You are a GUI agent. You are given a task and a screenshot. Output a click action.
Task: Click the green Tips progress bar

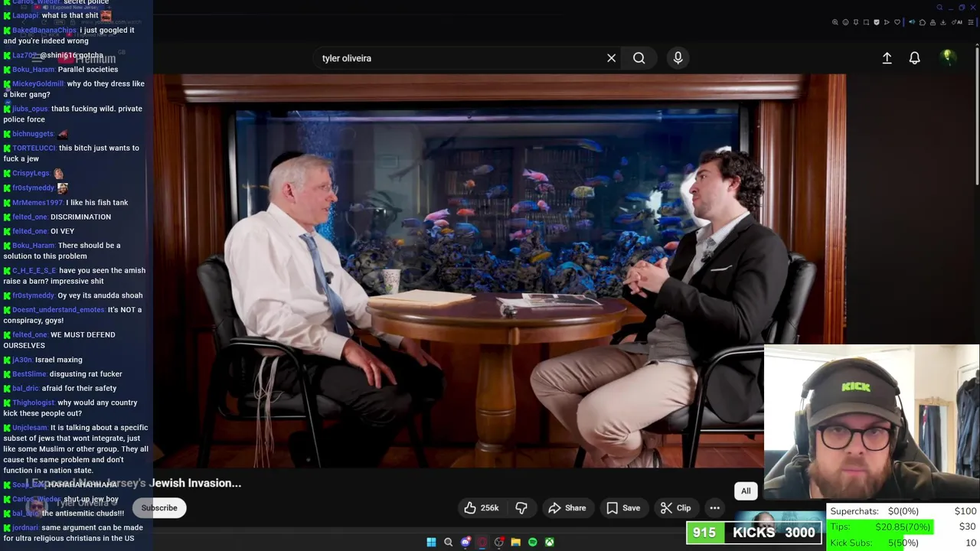881,527
